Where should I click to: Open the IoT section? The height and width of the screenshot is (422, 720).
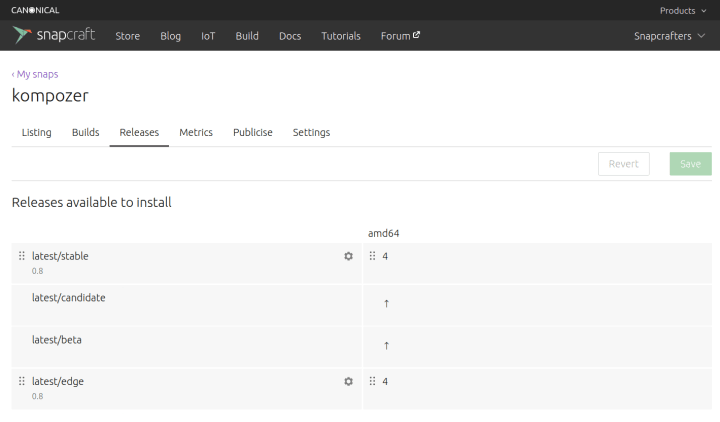(208, 36)
